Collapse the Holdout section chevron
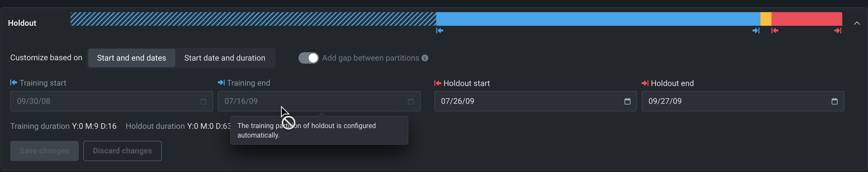 click(857, 23)
